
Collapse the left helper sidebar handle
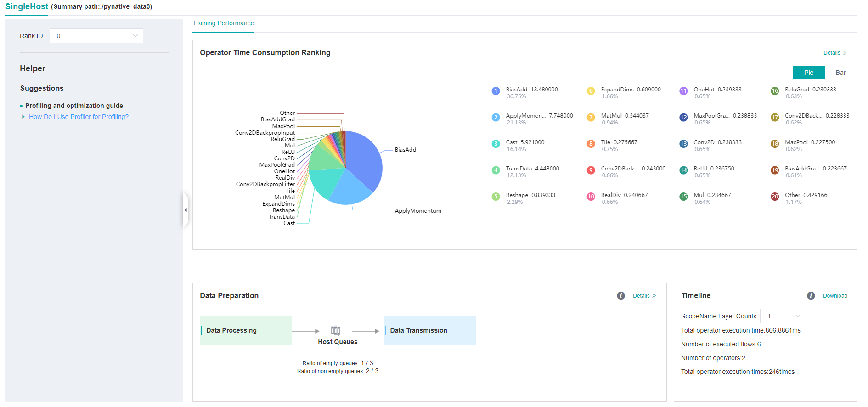click(186, 210)
